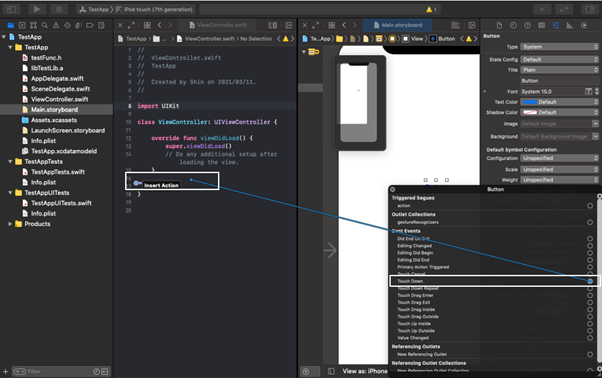602x378 pixels.
Task: Connect the gestureRecognizers outlet circle
Action: [x=590, y=223]
